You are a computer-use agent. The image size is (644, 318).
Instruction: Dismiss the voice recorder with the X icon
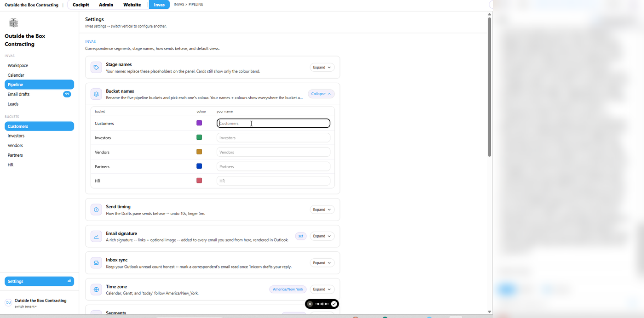[x=310, y=304]
